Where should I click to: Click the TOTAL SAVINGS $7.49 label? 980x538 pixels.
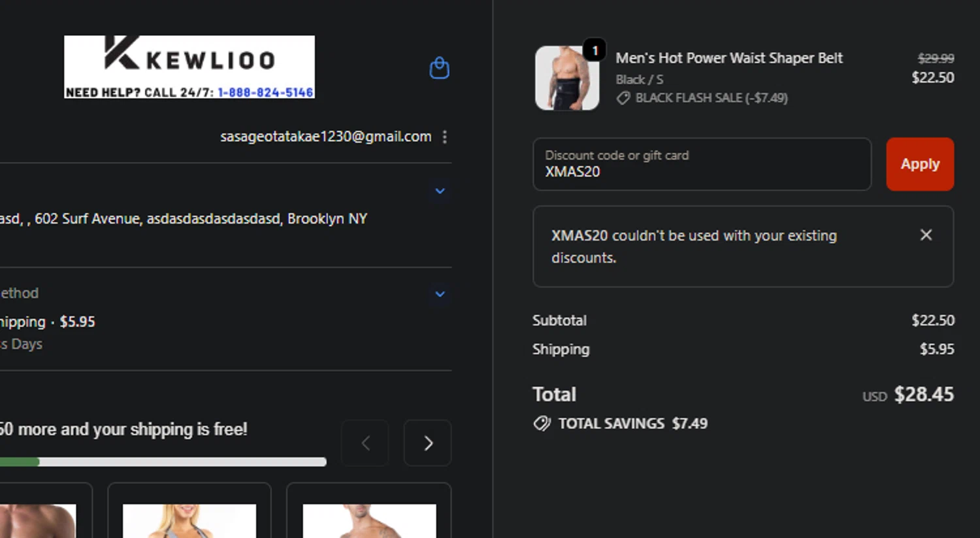click(x=632, y=424)
